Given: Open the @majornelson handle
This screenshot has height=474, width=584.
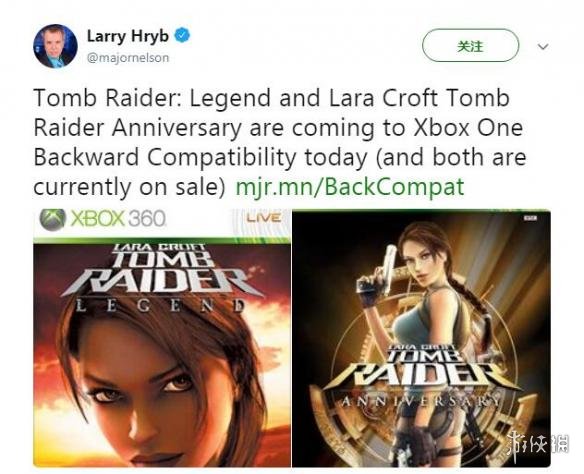Looking at the screenshot, I should [128, 58].
